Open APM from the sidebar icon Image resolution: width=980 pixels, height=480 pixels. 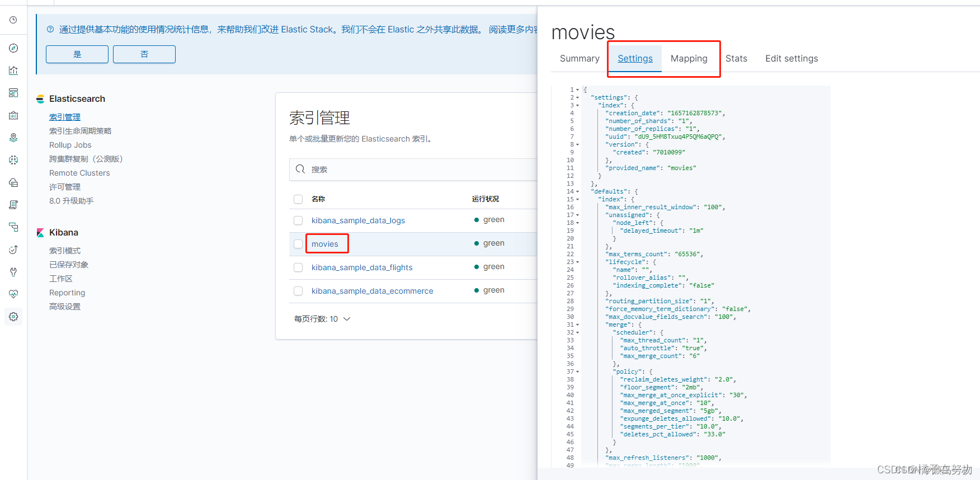(x=13, y=227)
